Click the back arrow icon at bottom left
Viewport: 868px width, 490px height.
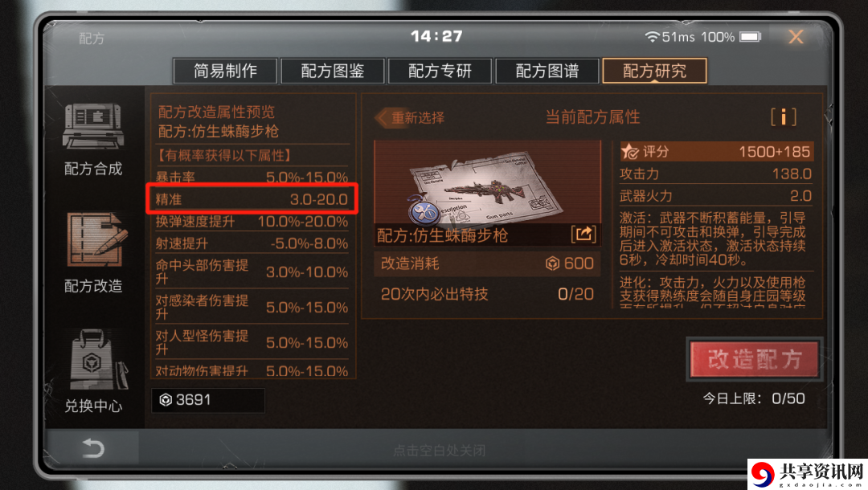point(93,447)
